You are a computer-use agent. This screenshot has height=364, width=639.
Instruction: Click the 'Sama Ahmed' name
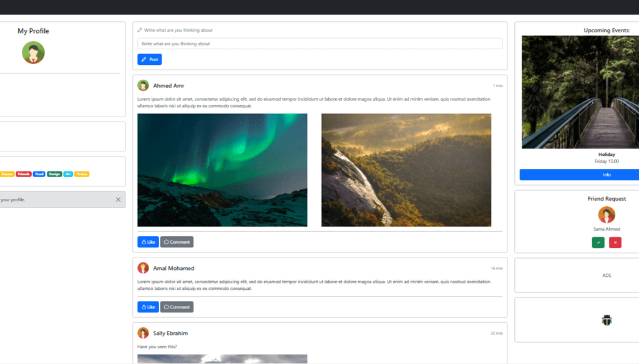pos(607,229)
